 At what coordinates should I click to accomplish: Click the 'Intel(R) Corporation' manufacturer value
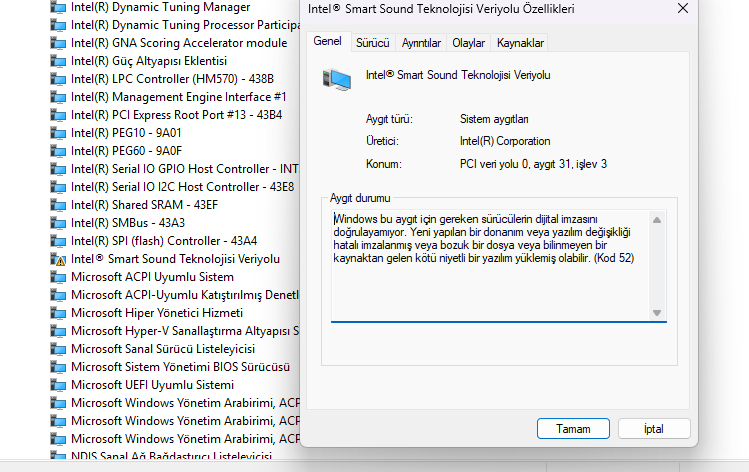[x=505, y=141]
